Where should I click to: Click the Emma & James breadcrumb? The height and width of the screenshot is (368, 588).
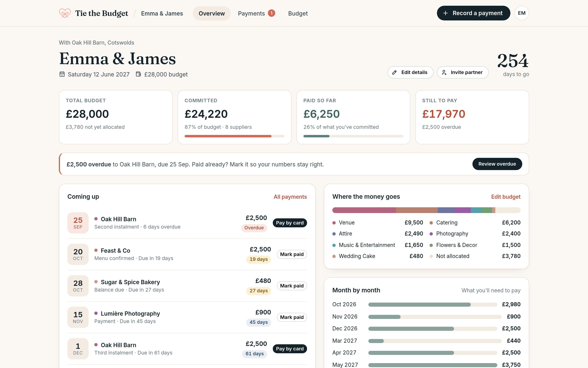click(162, 13)
